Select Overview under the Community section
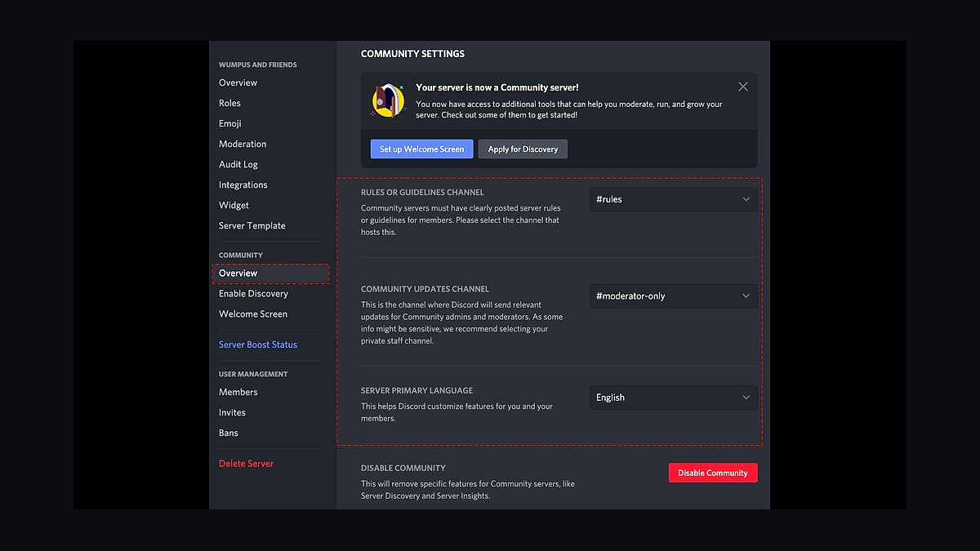The width and height of the screenshot is (980, 551). pos(271,273)
